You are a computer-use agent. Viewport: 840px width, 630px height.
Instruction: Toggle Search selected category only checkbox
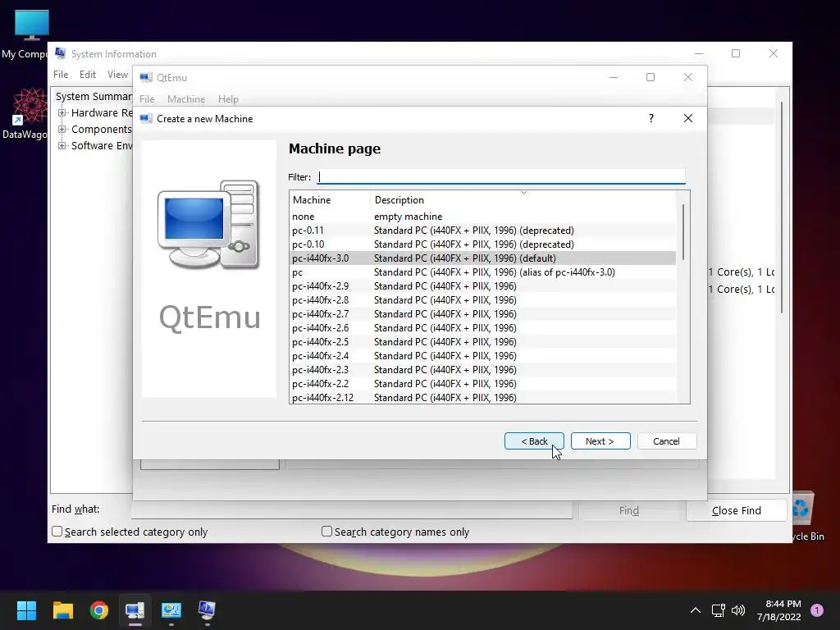click(57, 532)
